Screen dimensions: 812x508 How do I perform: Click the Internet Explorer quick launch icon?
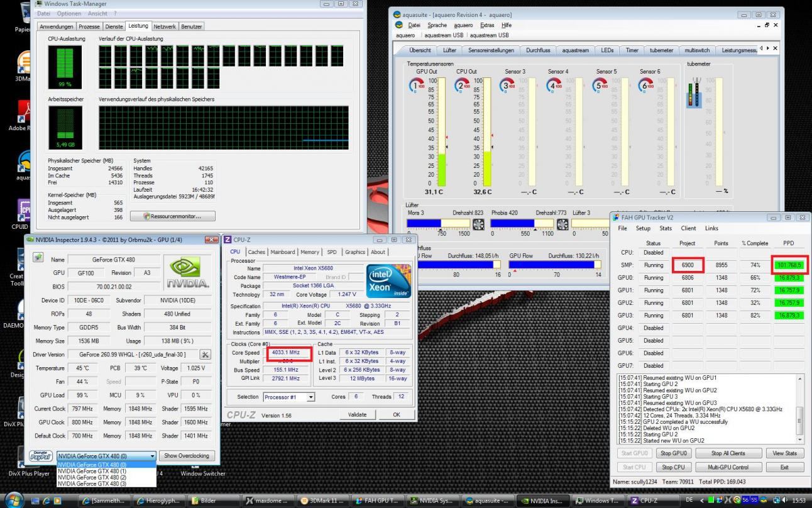tap(47, 501)
